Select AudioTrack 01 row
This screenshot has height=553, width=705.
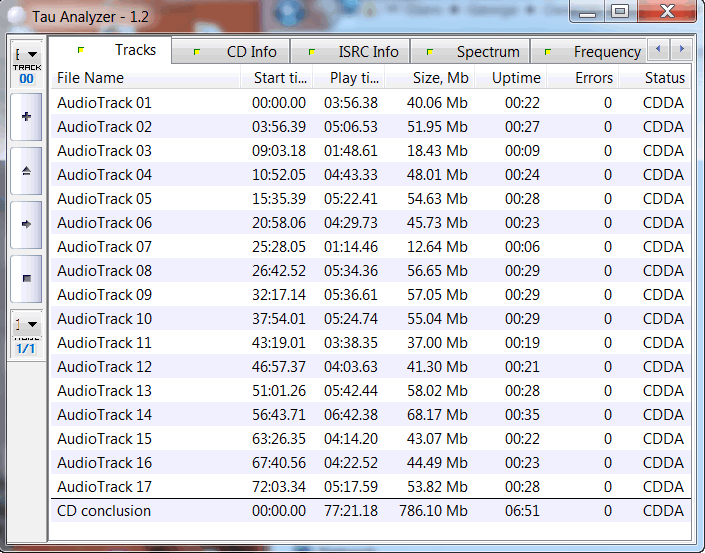pos(105,103)
